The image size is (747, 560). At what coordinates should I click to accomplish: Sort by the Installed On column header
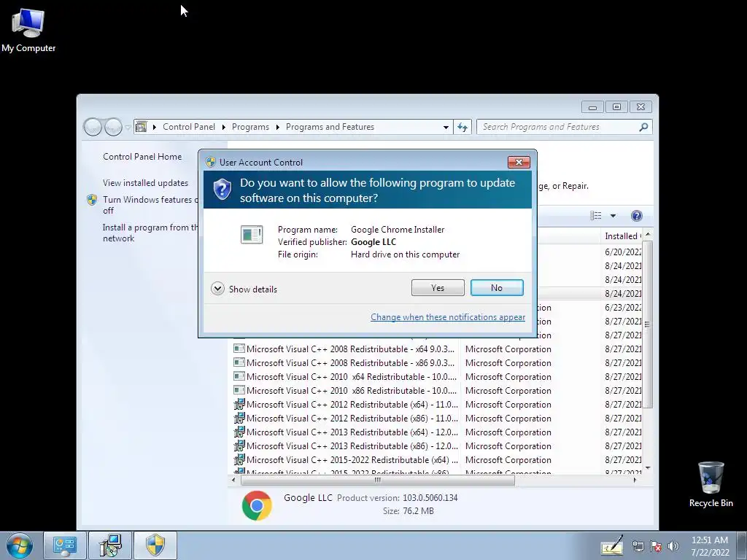[622, 236]
